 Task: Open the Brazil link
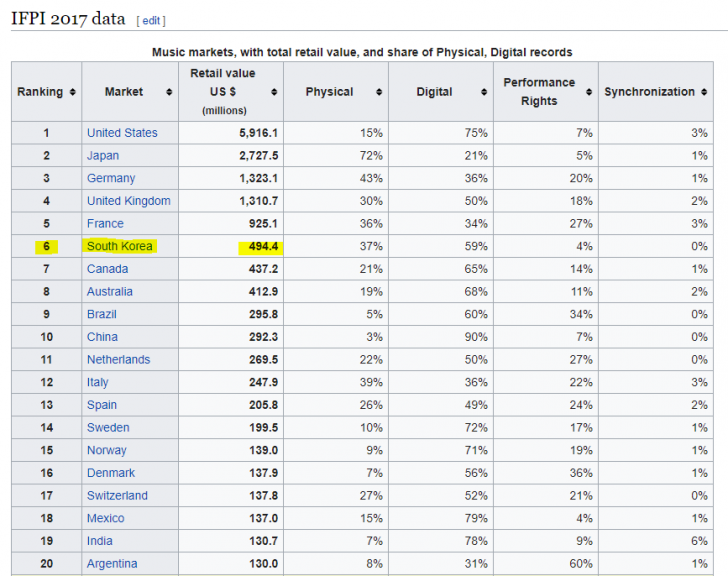102,314
